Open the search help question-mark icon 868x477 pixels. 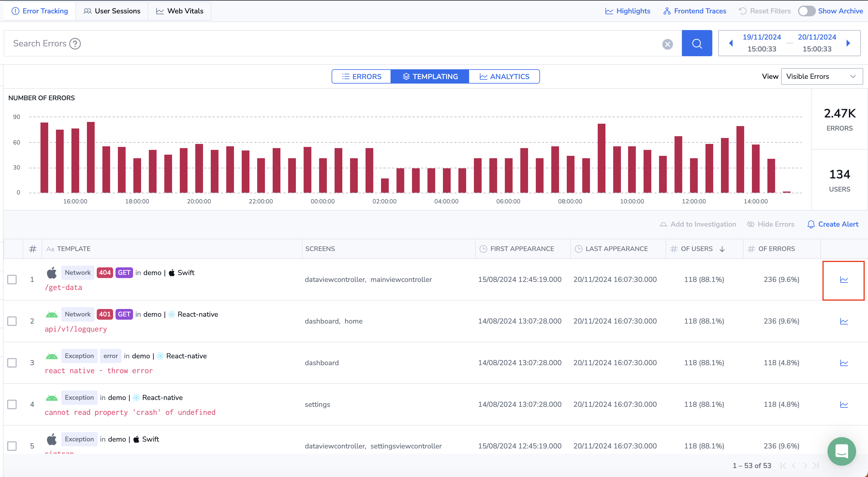pos(75,43)
